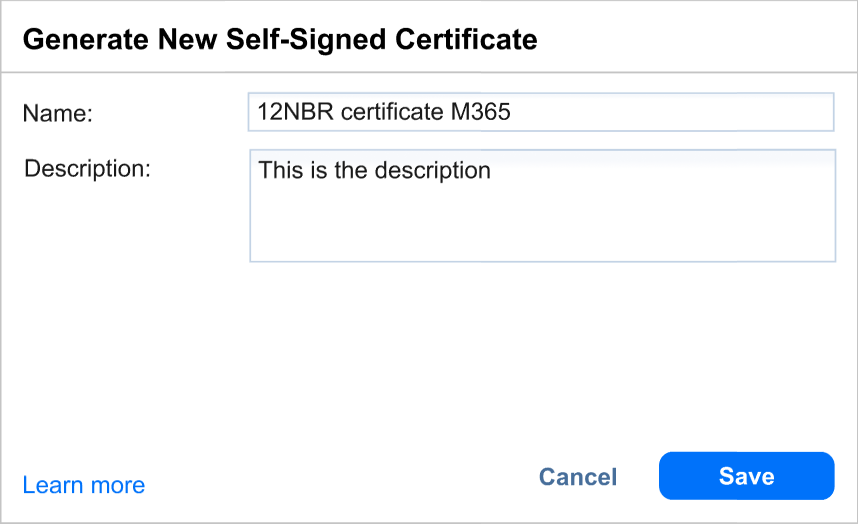Open the Learn more link
This screenshot has width=858, height=524.
coord(84,486)
